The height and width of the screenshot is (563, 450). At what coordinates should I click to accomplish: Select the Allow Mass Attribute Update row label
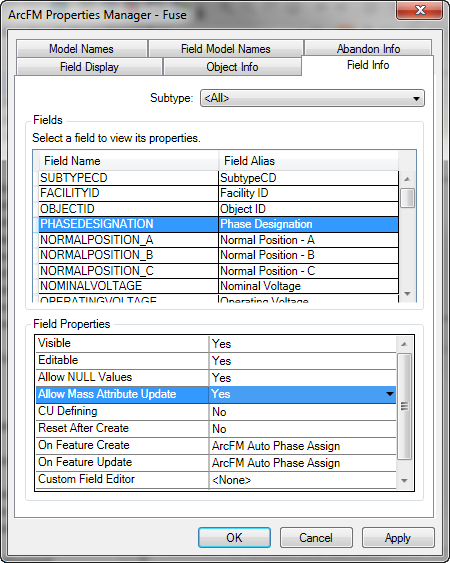click(122, 394)
